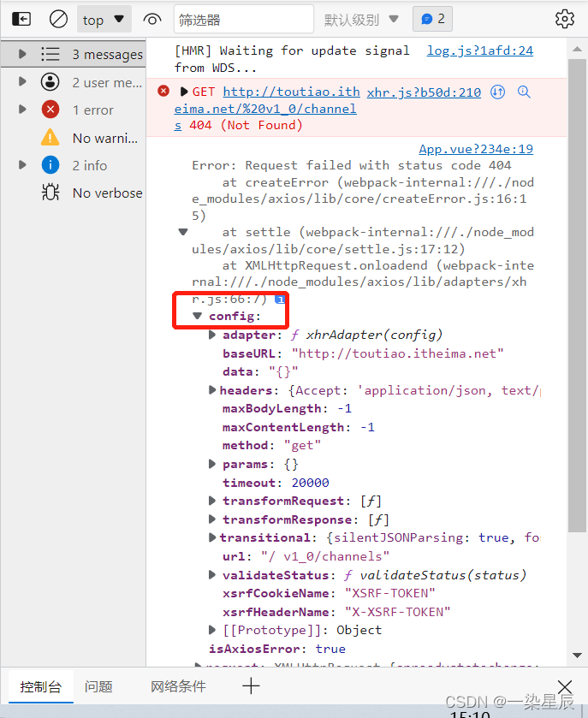
Task: Open the 默认级别 log level dropdown
Action: (x=361, y=19)
